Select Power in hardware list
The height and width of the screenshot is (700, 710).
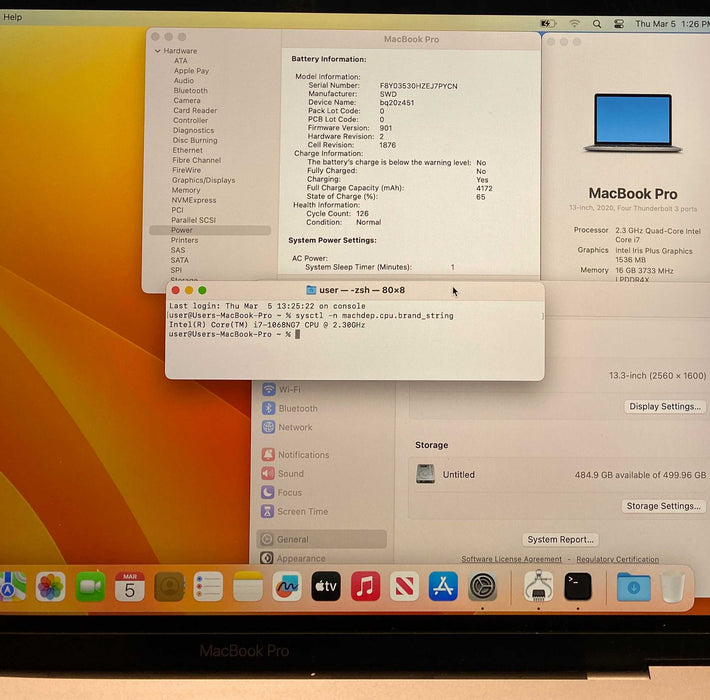[210, 230]
